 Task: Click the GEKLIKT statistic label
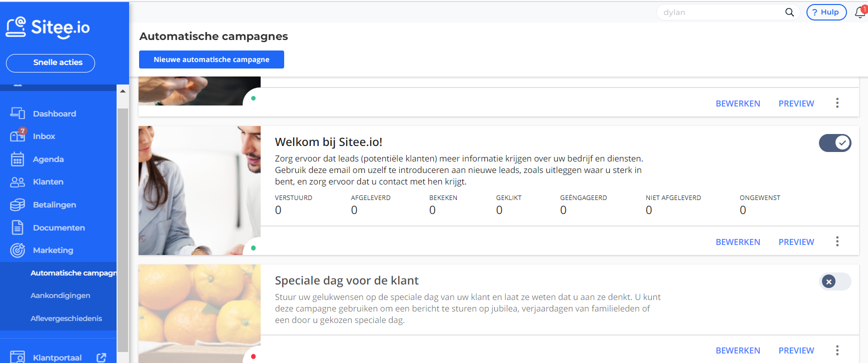click(509, 198)
